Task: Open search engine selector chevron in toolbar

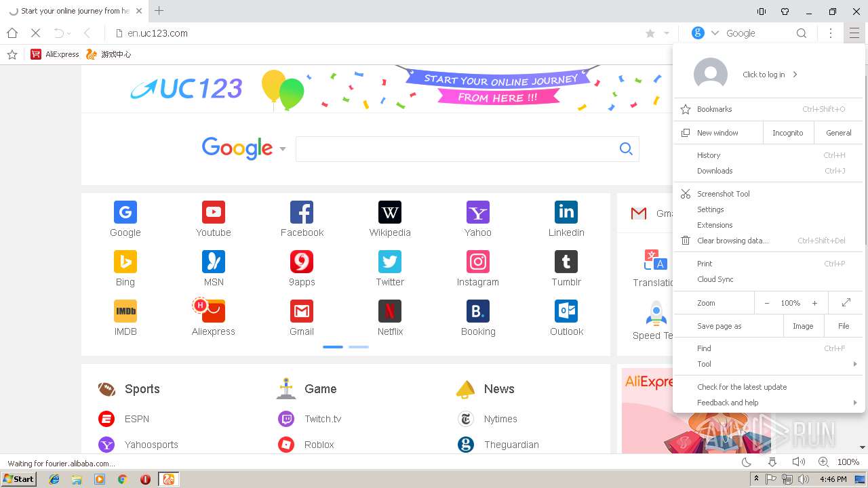Action: coord(715,33)
